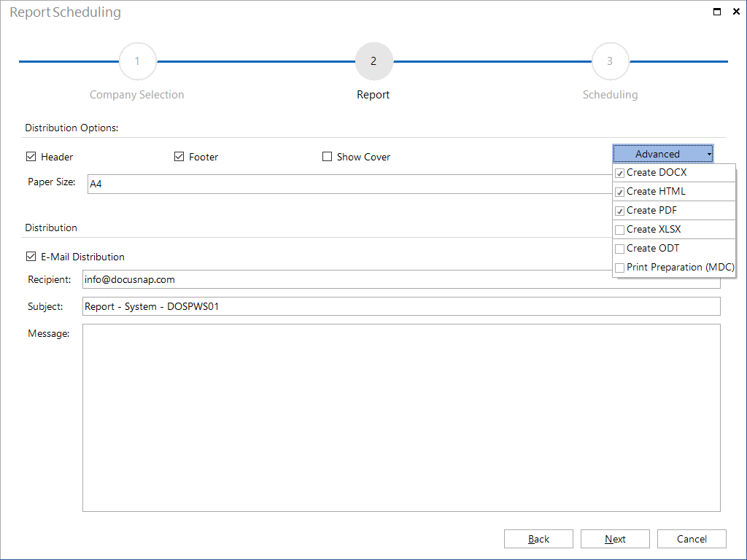Enable the Show Cover checkbox
Screen dimensions: 747x560
(x=327, y=157)
